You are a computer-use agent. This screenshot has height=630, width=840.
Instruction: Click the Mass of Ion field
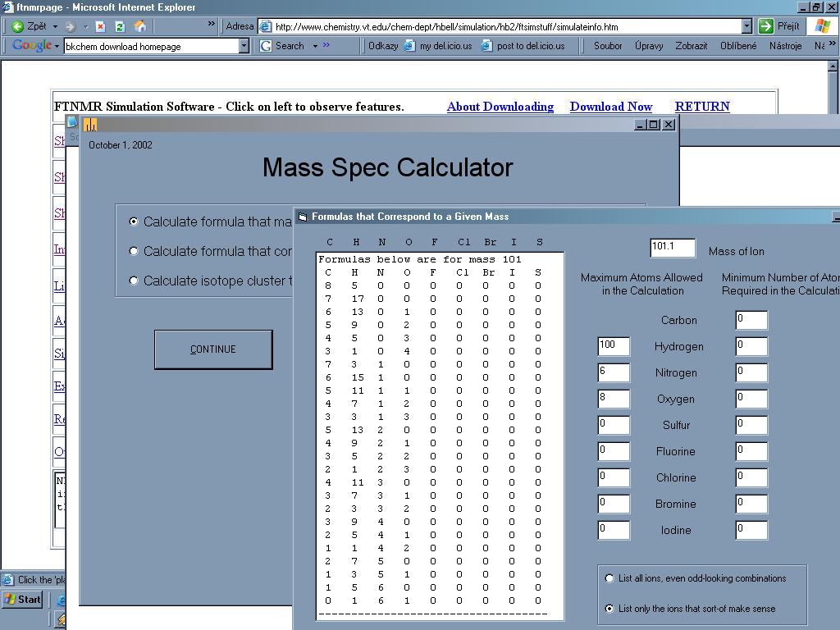coord(673,248)
